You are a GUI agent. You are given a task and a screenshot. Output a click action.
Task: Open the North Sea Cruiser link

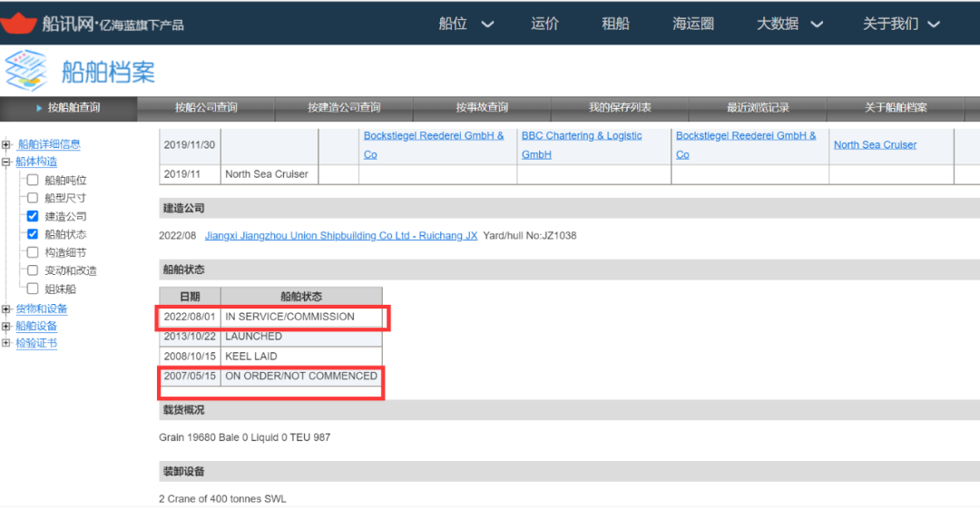click(x=875, y=145)
